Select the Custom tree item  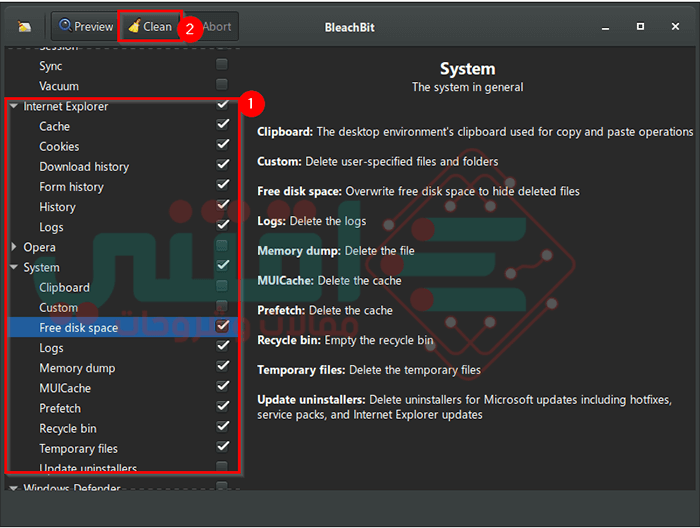pos(58,308)
